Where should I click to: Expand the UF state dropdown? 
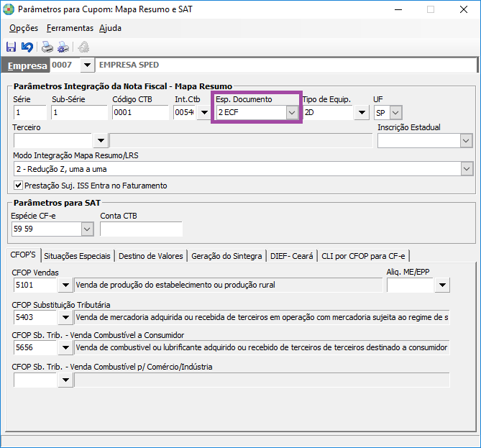395,113
